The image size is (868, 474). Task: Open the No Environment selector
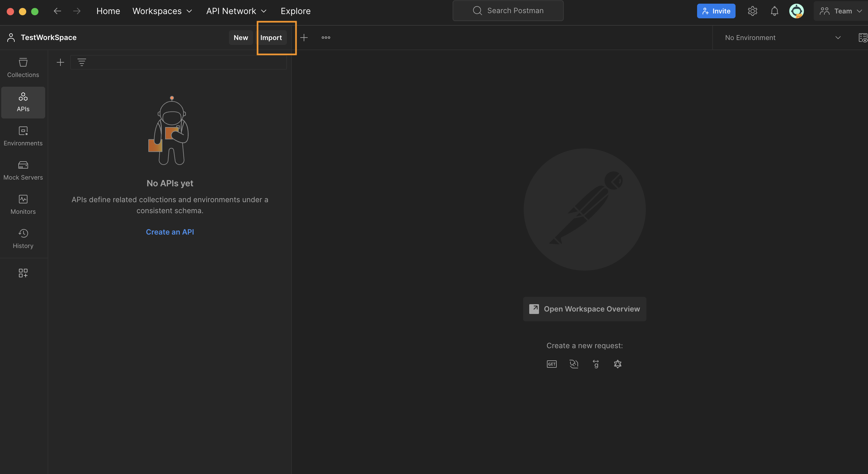[x=783, y=38]
